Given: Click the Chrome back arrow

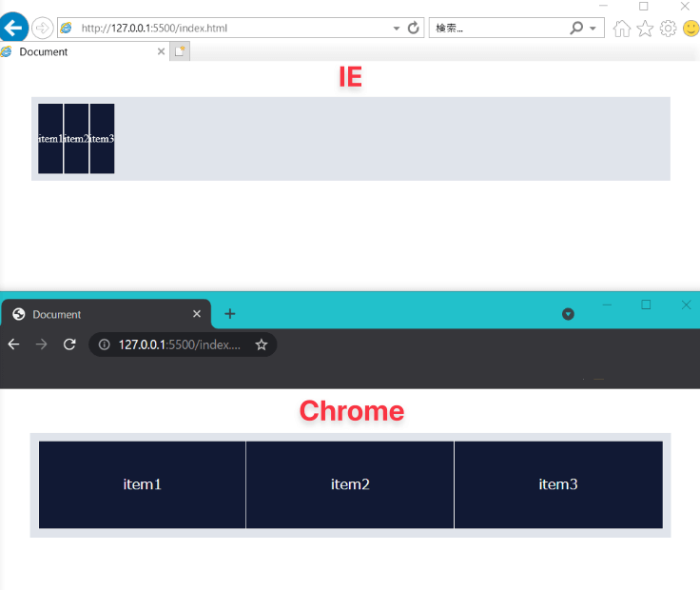Looking at the screenshot, I should (14, 344).
